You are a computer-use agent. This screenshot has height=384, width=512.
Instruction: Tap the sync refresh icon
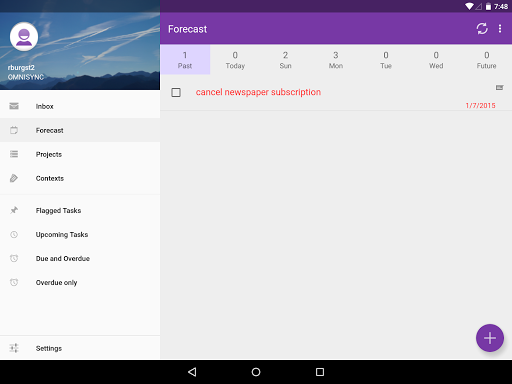(x=482, y=29)
